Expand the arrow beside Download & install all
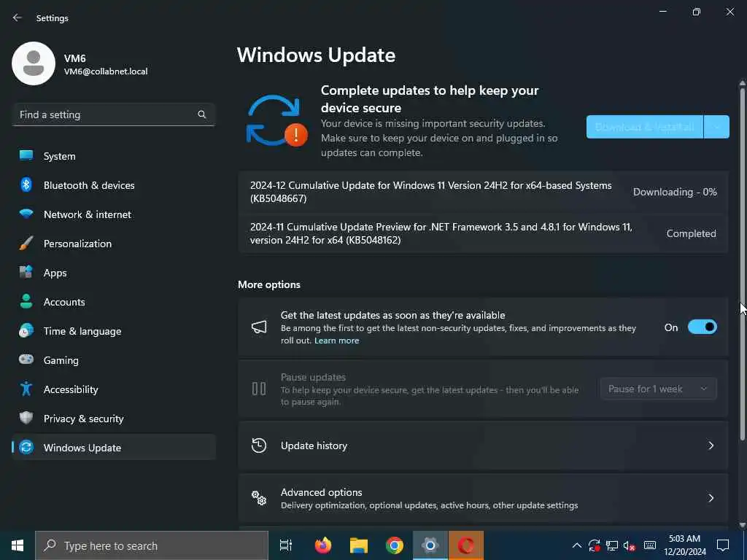The width and height of the screenshot is (747, 560). pyautogui.click(x=716, y=127)
